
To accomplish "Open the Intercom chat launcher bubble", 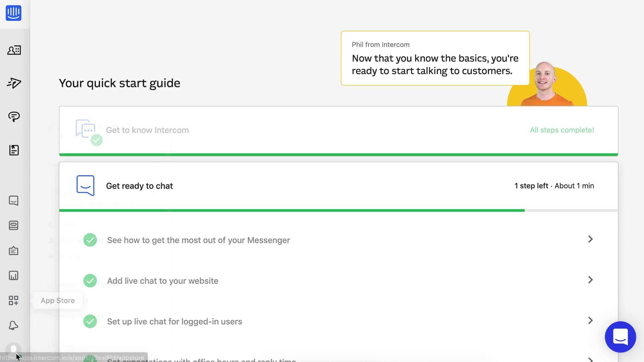I will pyautogui.click(x=620, y=337).
